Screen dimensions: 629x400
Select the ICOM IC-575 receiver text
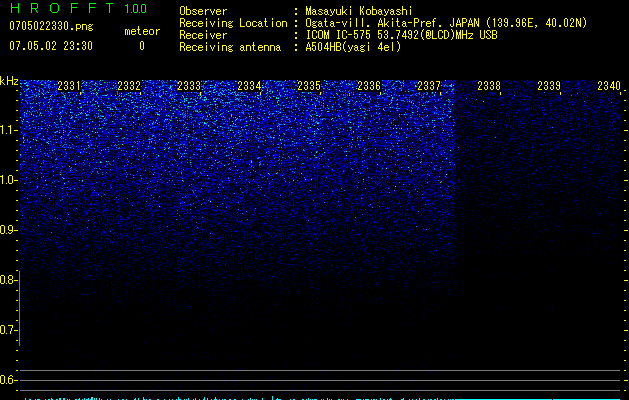tap(402, 35)
